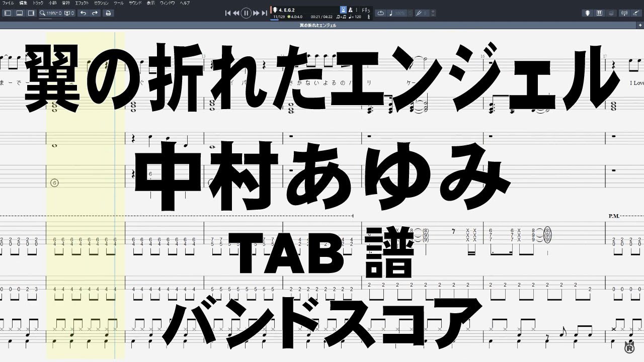Open the zoom level dropdown showing 119%
The image size is (644, 362).
51,13
